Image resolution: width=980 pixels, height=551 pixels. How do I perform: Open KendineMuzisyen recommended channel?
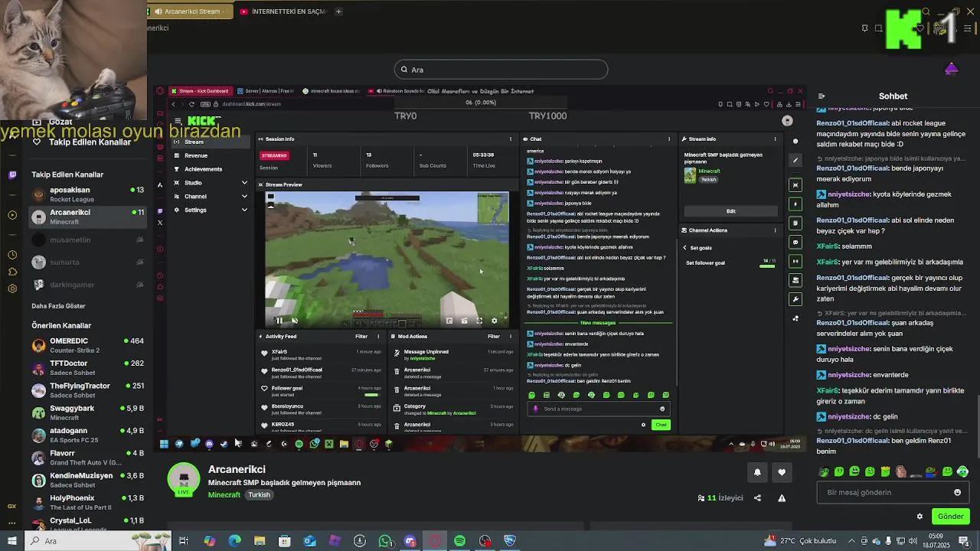87,480
